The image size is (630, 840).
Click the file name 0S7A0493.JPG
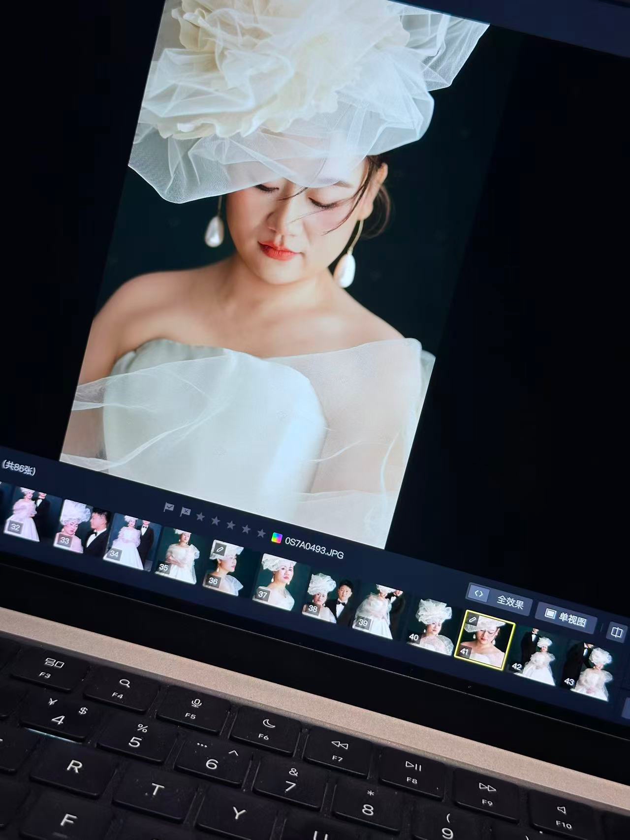pos(315,547)
